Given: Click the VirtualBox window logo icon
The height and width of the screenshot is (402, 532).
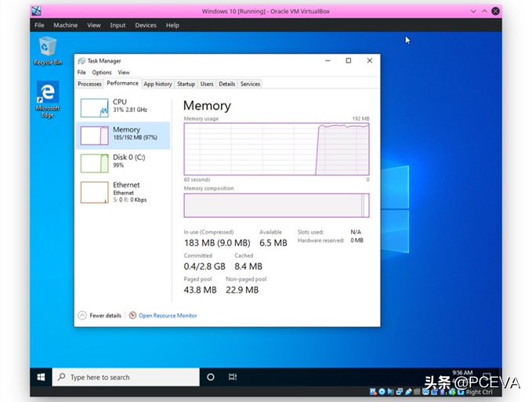Looking at the screenshot, I should point(36,11).
